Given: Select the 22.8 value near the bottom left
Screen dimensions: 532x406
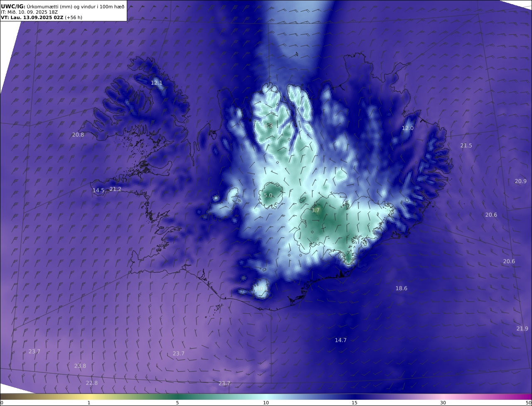Looking at the screenshot, I should click(x=92, y=383).
